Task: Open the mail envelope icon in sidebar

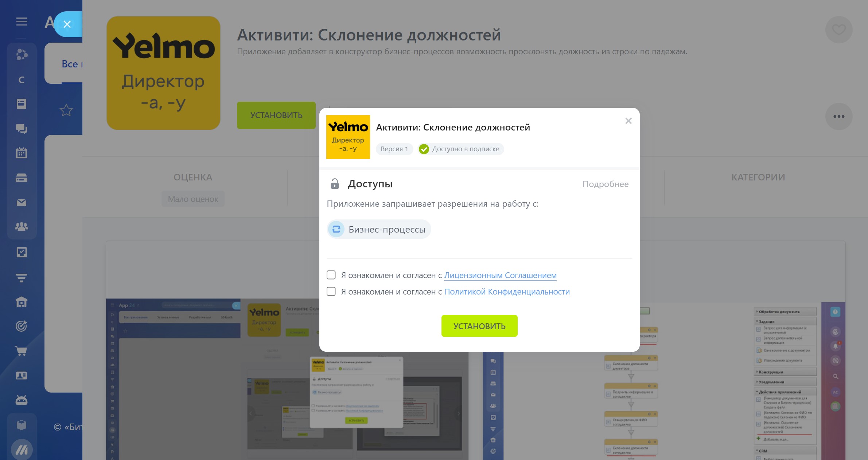Action: 22,202
